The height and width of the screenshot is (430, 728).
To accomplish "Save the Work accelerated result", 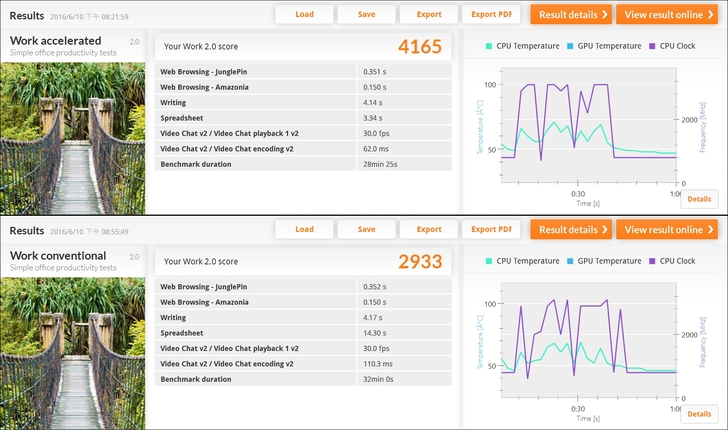I will (366, 14).
